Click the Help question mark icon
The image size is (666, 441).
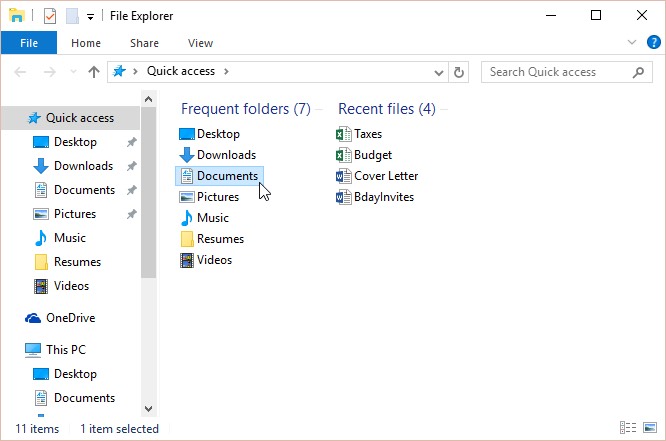(x=654, y=43)
